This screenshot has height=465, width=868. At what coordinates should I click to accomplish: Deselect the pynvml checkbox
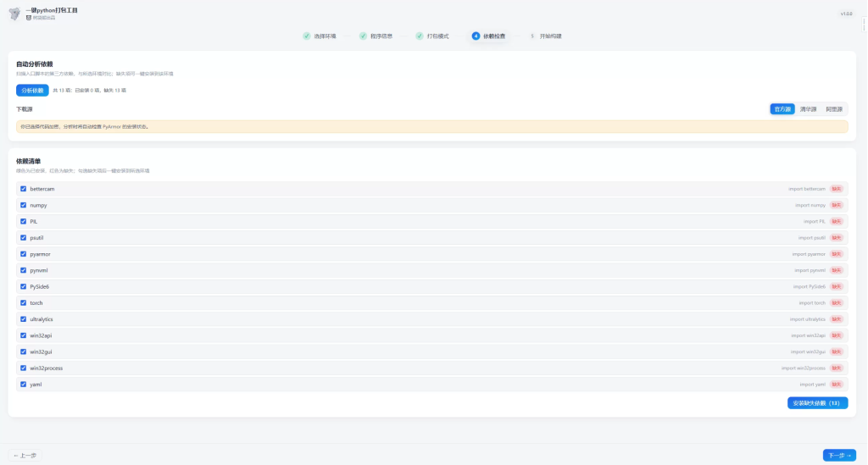coord(23,270)
